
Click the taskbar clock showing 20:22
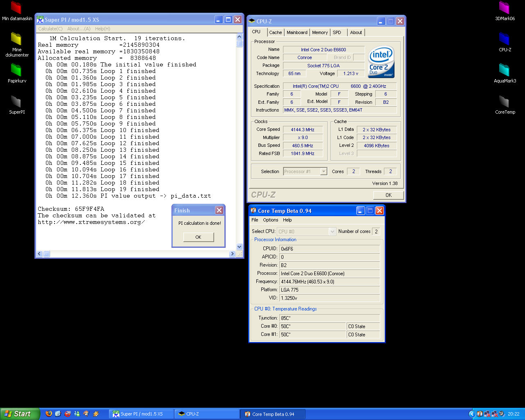[x=514, y=414]
